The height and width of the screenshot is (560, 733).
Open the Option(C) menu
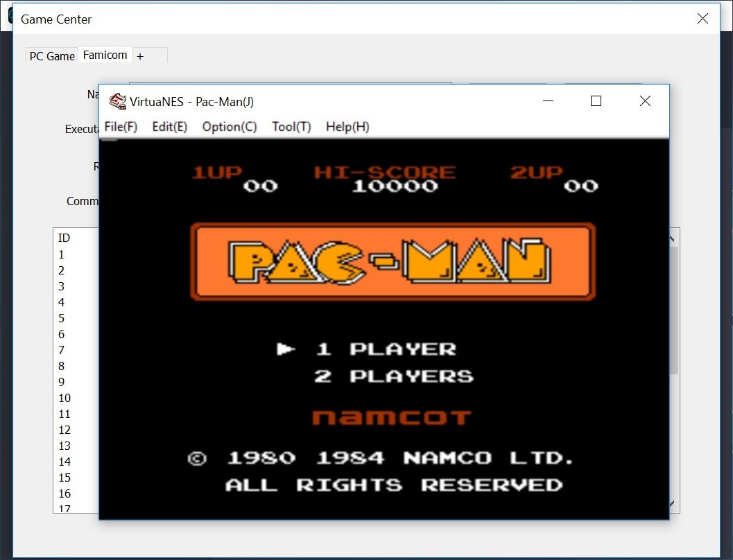tap(230, 127)
